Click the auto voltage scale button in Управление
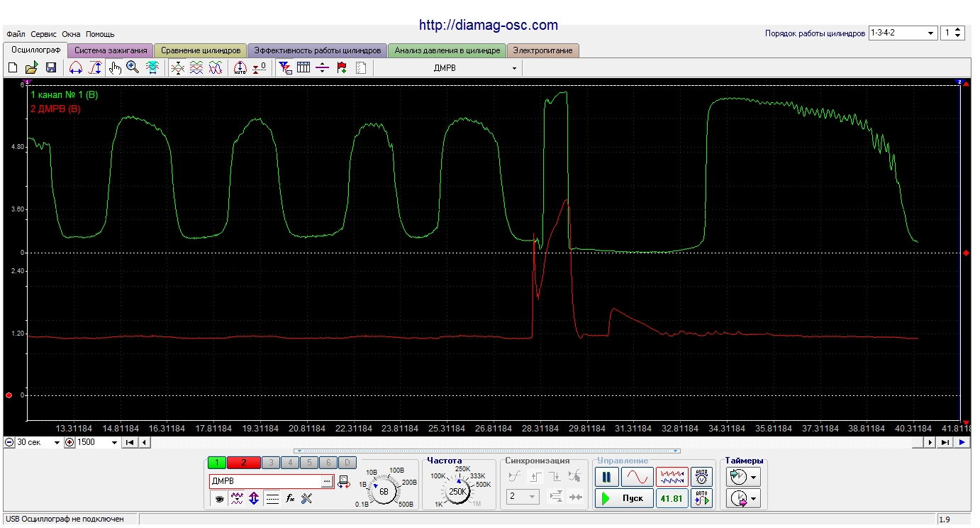This screenshot has width=980, height=528. 702,476
